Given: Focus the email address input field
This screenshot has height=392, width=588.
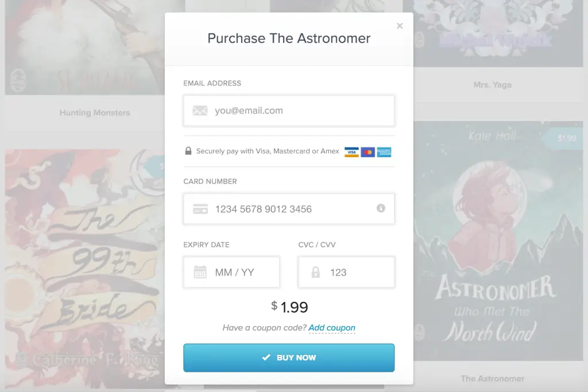Looking at the screenshot, I should click(x=299, y=111).
